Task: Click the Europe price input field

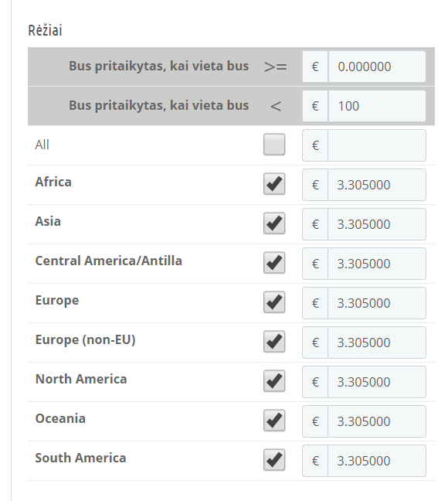Action: (377, 303)
